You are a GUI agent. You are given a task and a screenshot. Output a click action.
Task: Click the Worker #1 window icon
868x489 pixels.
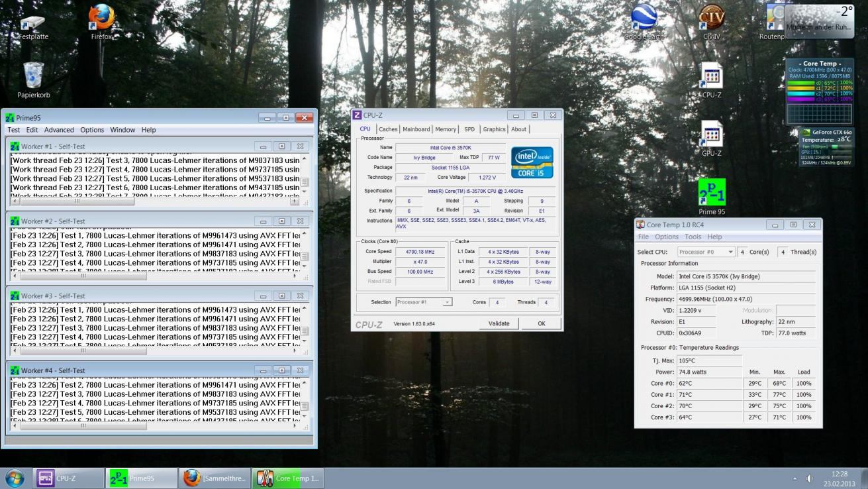click(x=15, y=146)
